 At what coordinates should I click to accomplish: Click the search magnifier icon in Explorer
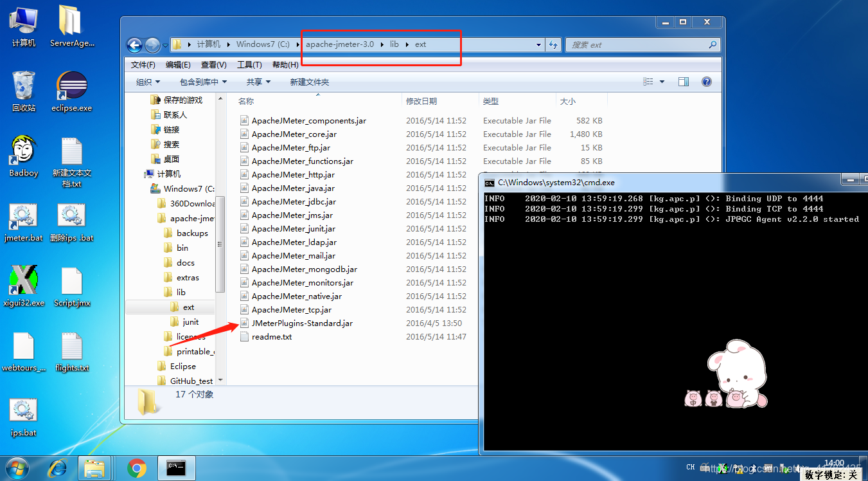coord(713,45)
